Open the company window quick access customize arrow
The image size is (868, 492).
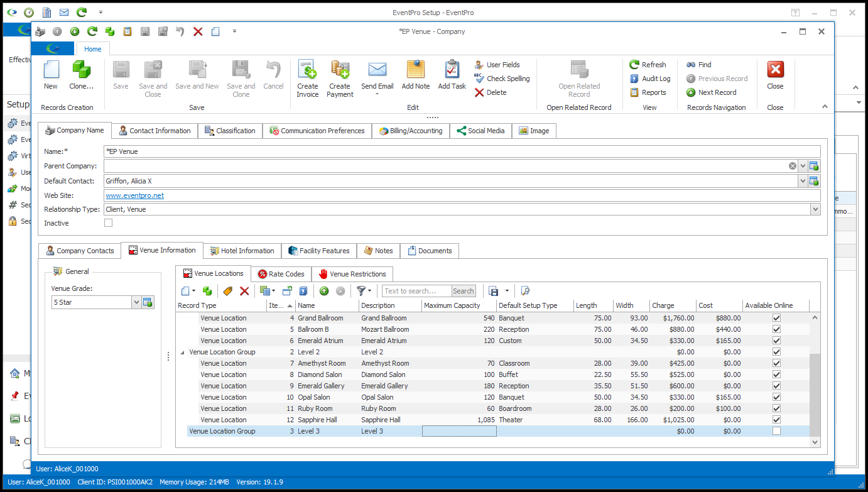click(234, 31)
